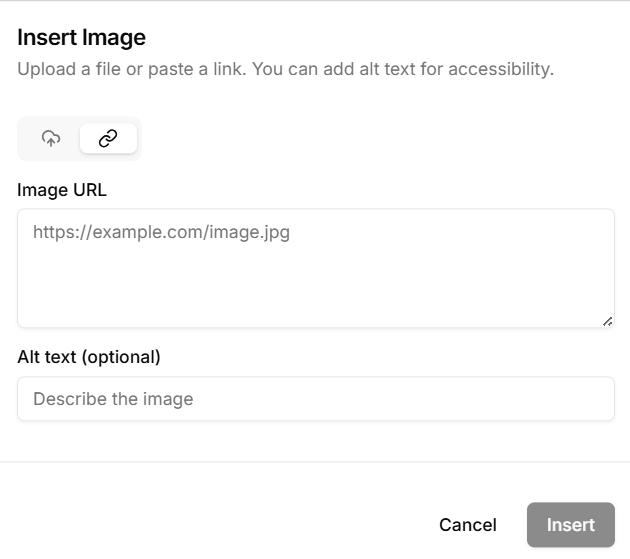Image resolution: width=630 pixels, height=559 pixels.
Task: Toggle image source to file upload
Action: [51, 139]
